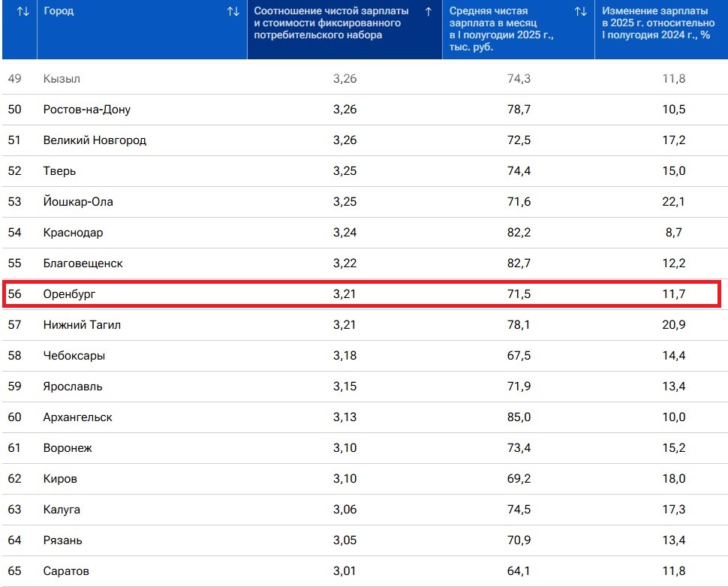Sort by city using the Город arrows icon
728x587 pixels.
pos(233,12)
